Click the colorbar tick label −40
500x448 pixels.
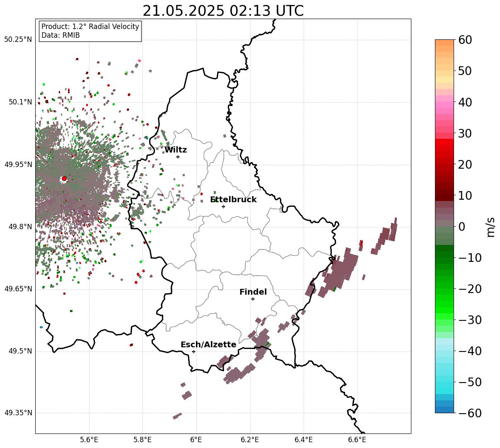click(x=470, y=351)
